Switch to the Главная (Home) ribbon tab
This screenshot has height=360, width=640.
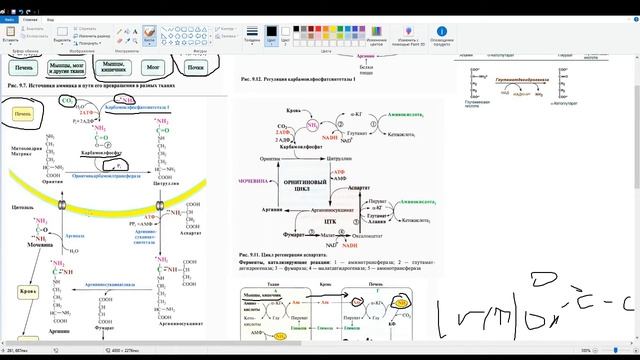(x=30, y=19)
